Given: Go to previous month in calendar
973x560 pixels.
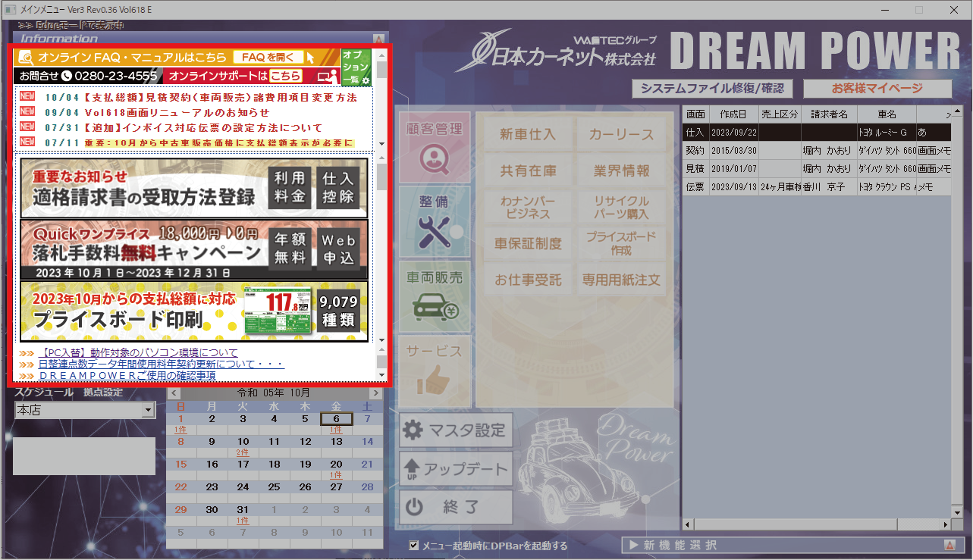Looking at the screenshot, I should [x=174, y=393].
